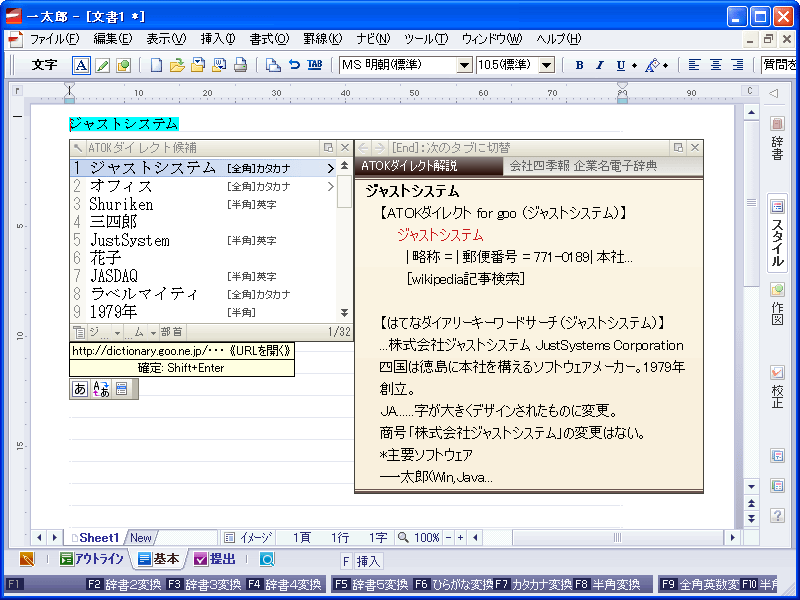
Task: Align text right
Action: (737, 65)
